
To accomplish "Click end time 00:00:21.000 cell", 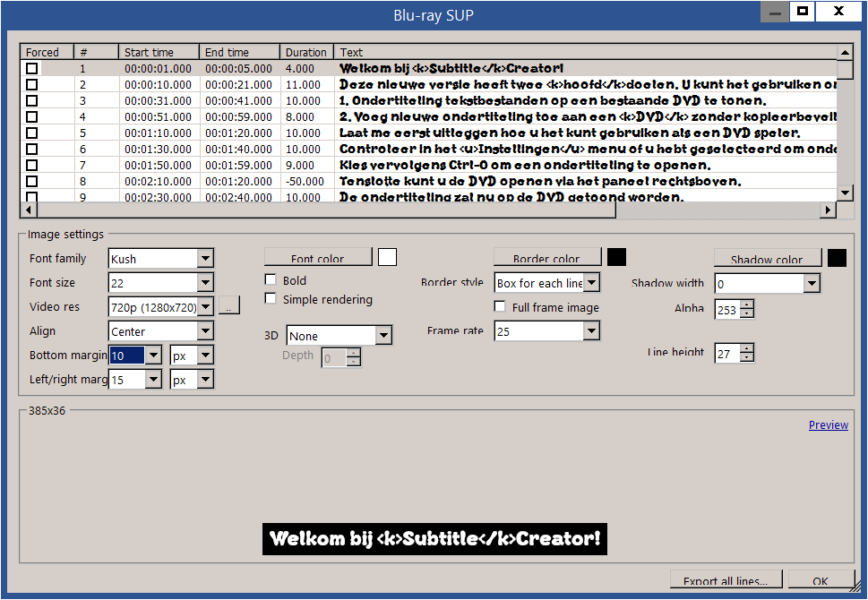I will coord(238,85).
